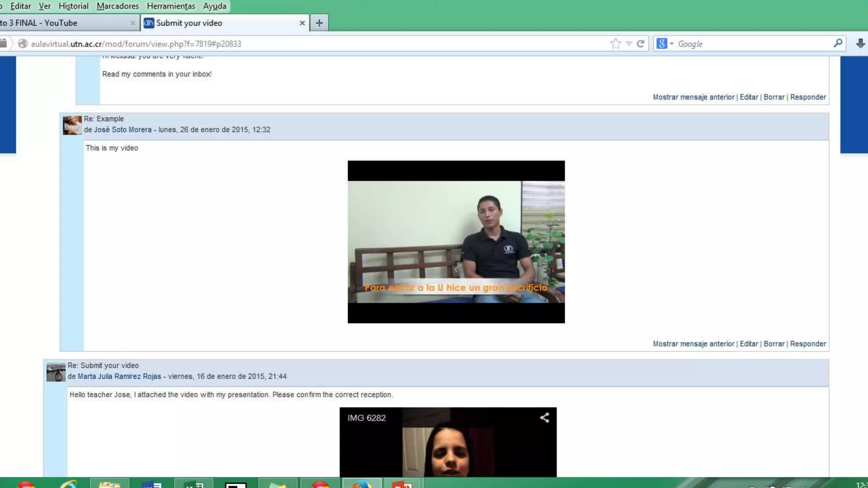
Task: Click the date 'lunes, 26 de enero de 2015, 12:32'
Action: pyautogui.click(x=214, y=130)
